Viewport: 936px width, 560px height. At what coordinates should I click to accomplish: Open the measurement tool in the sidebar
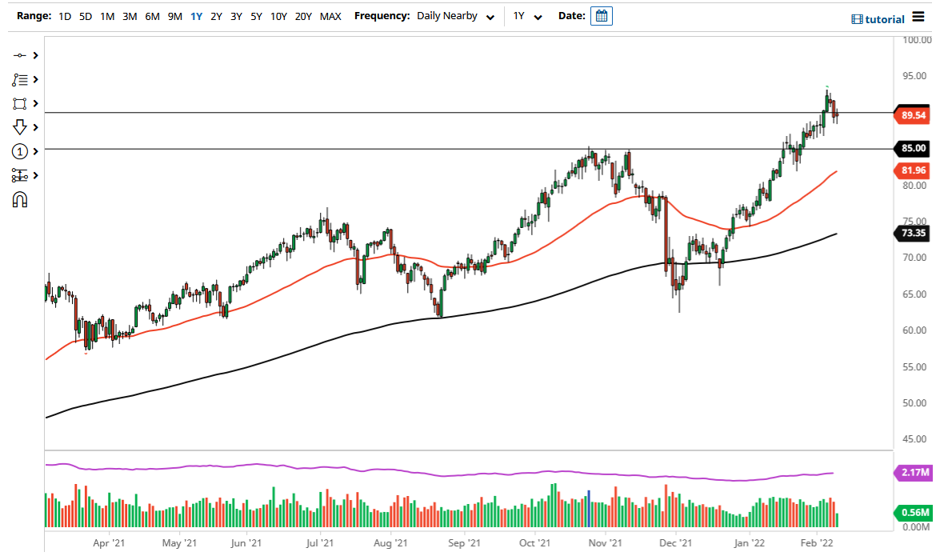point(18,175)
